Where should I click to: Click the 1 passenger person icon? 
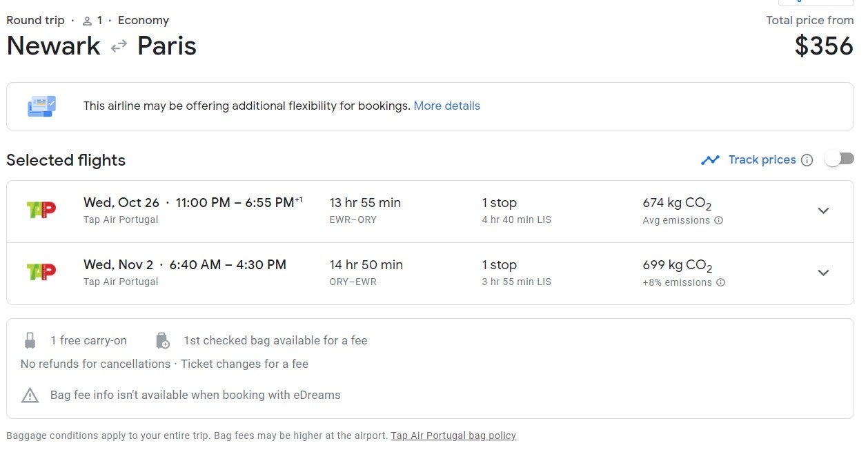[x=87, y=21]
